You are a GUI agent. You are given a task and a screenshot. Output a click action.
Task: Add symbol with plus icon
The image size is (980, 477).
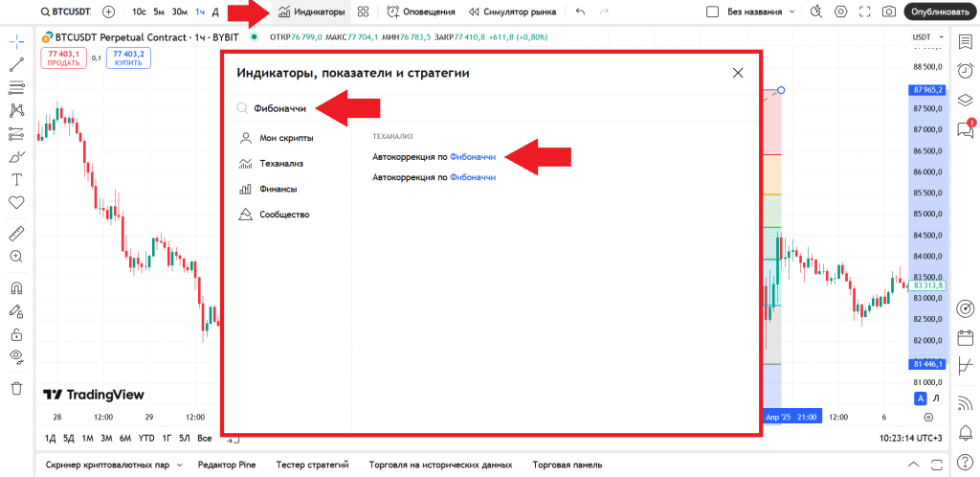point(109,11)
